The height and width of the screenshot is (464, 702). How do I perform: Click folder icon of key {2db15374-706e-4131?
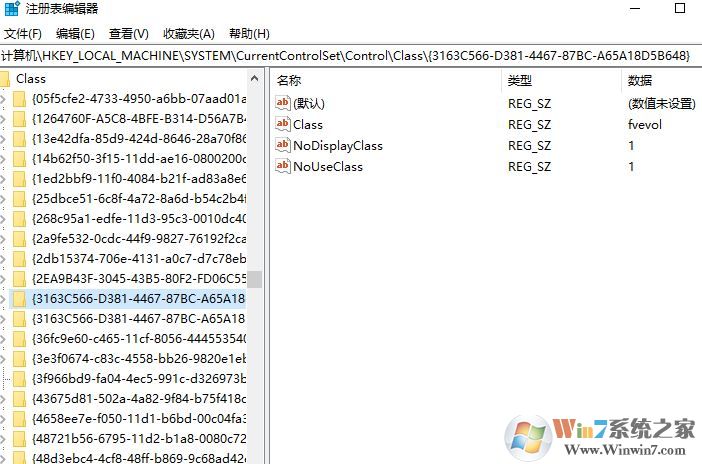[x=19, y=259]
